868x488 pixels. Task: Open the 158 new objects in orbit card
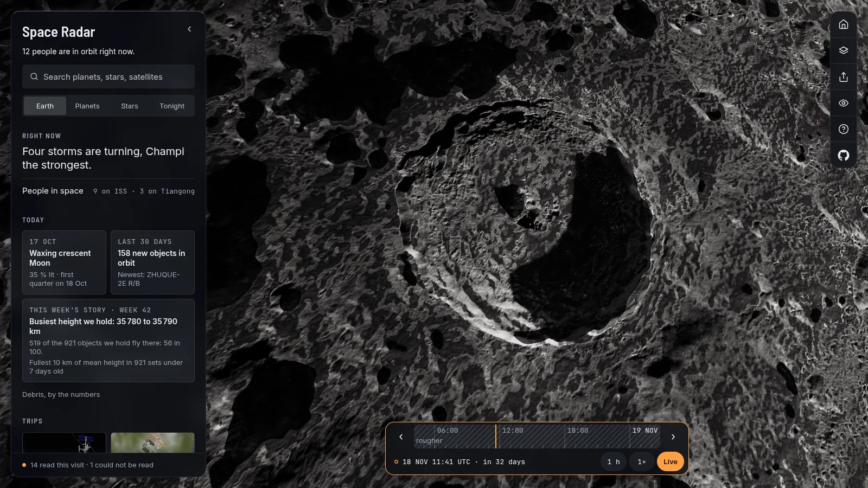[x=152, y=262]
